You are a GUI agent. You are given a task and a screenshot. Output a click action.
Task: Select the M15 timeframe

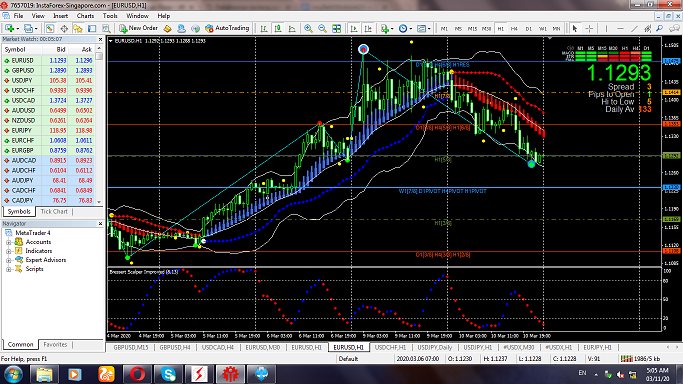pyautogui.click(x=472, y=28)
